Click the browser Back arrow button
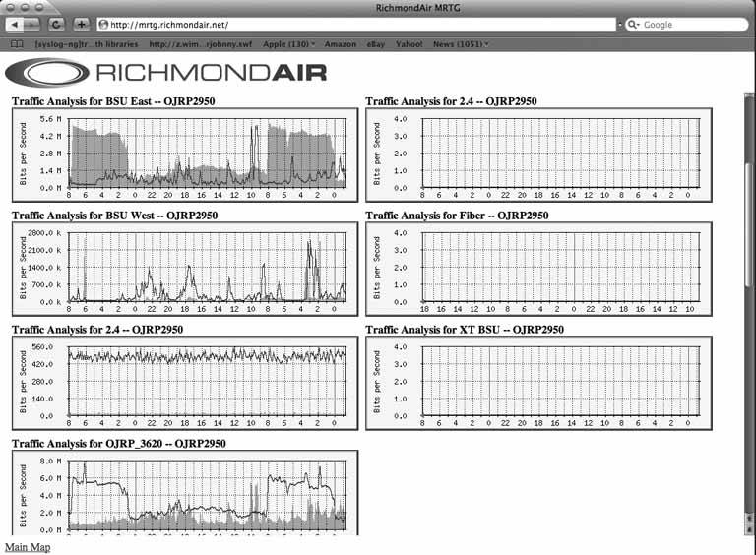The height and width of the screenshot is (555, 756). [14, 24]
